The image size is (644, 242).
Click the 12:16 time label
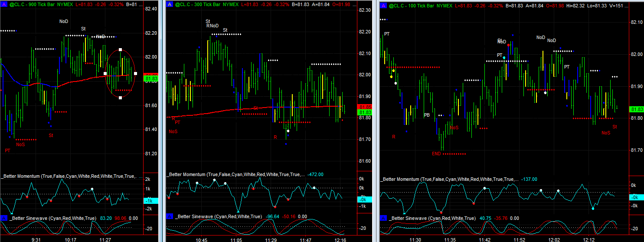coord(341,239)
